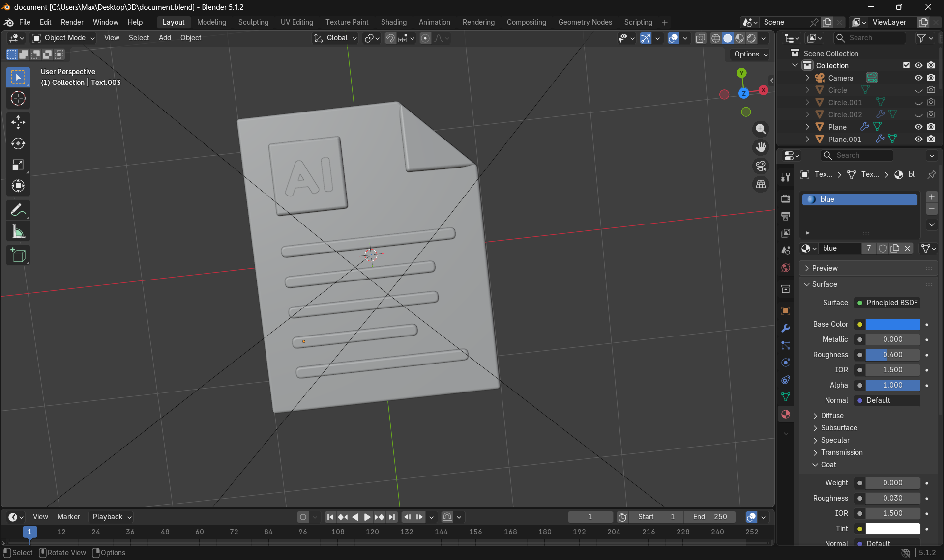Select the Add Cube tool
The height and width of the screenshot is (560, 944).
18,255
